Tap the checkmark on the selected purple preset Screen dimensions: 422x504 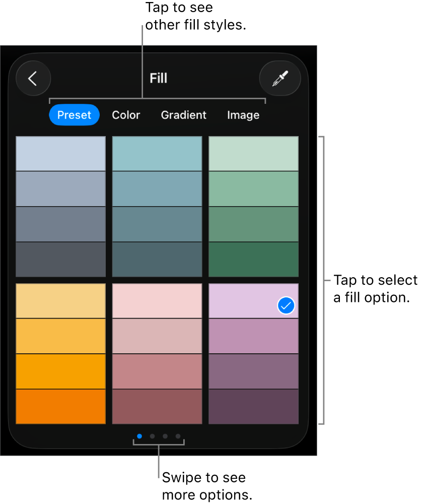286,305
